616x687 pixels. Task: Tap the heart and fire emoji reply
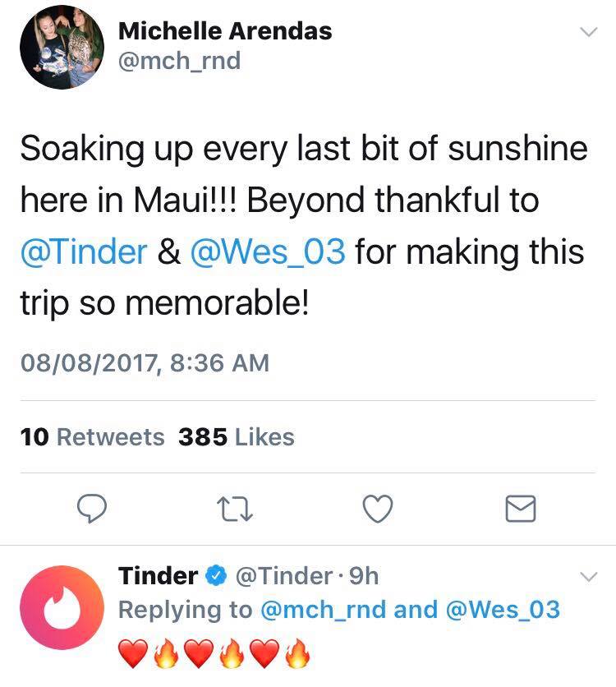pos(216,655)
